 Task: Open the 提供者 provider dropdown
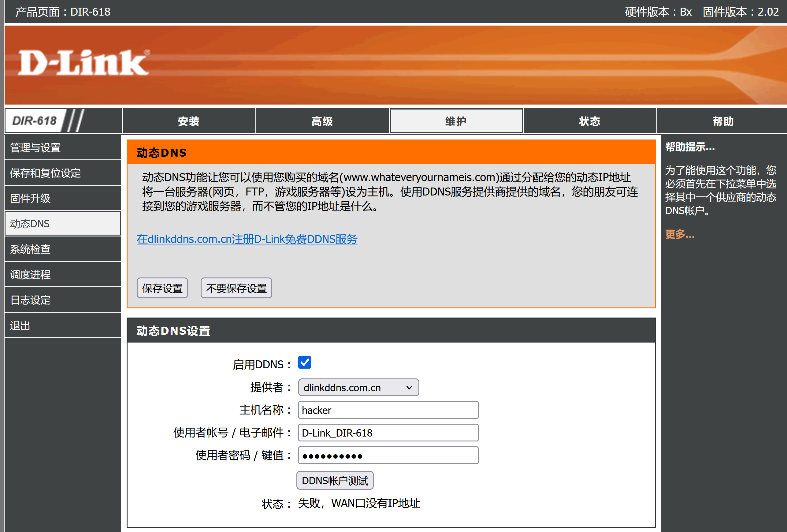[358, 387]
